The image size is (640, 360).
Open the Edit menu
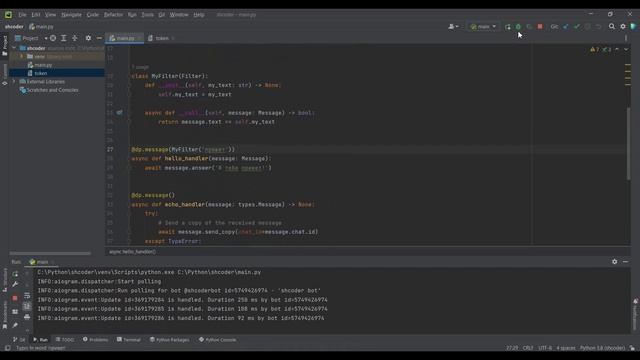pos(36,15)
